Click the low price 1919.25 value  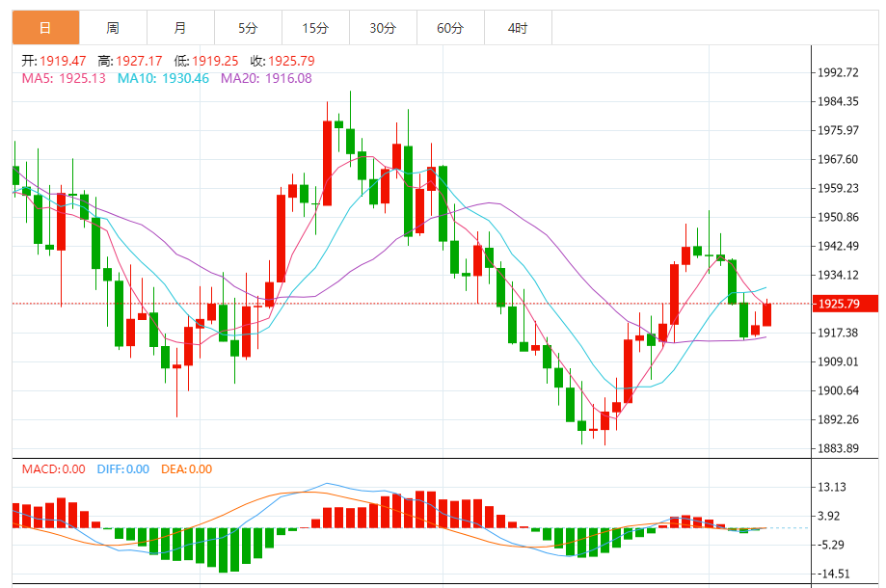pyautogui.click(x=215, y=61)
